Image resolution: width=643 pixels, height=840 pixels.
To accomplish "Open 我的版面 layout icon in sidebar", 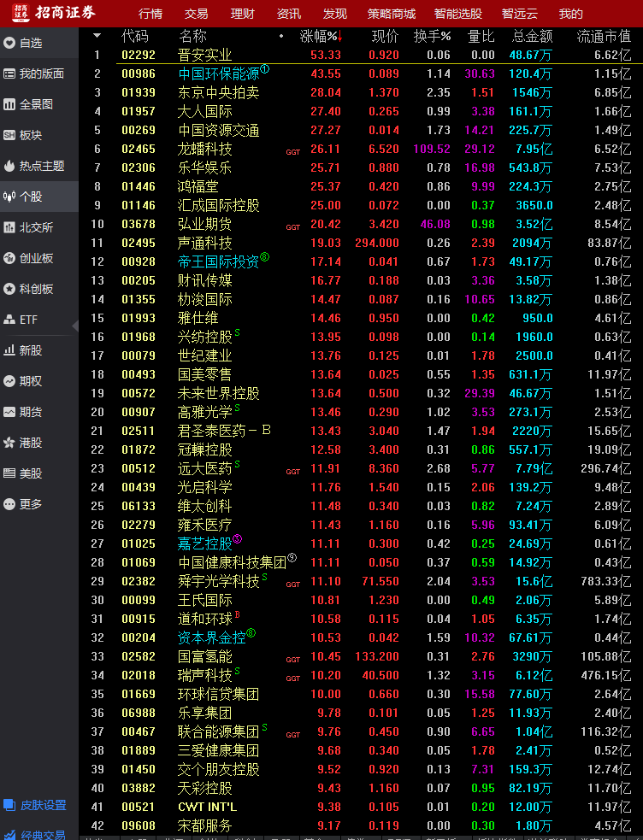I will [9, 73].
